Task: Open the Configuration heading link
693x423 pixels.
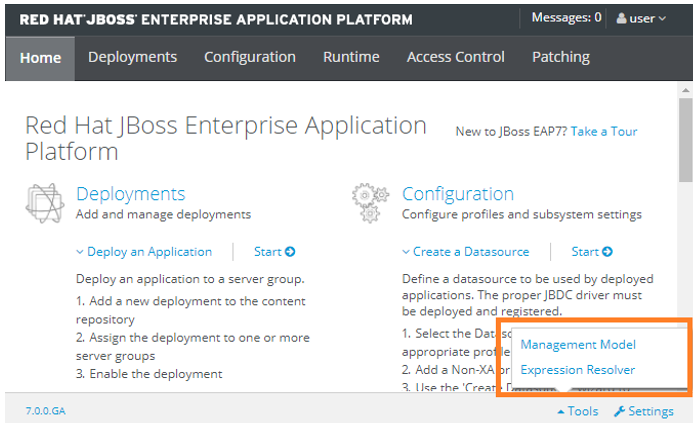Action: coord(458,194)
